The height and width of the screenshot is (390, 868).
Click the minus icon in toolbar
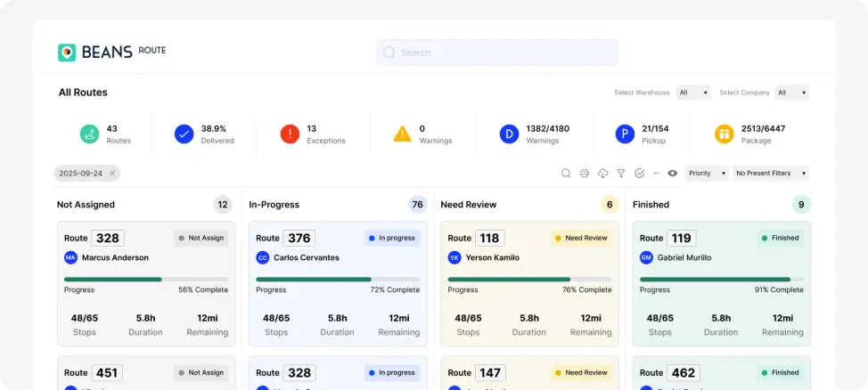pos(656,174)
